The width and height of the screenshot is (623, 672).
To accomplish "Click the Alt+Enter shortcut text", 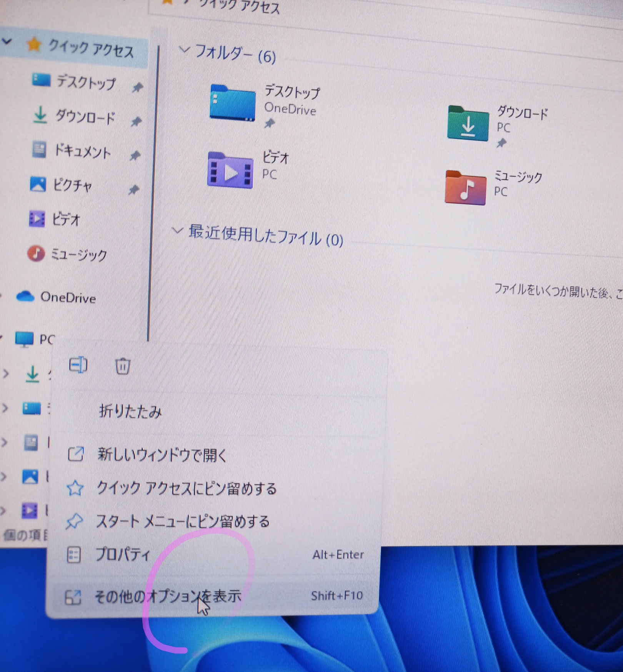I will [338, 555].
